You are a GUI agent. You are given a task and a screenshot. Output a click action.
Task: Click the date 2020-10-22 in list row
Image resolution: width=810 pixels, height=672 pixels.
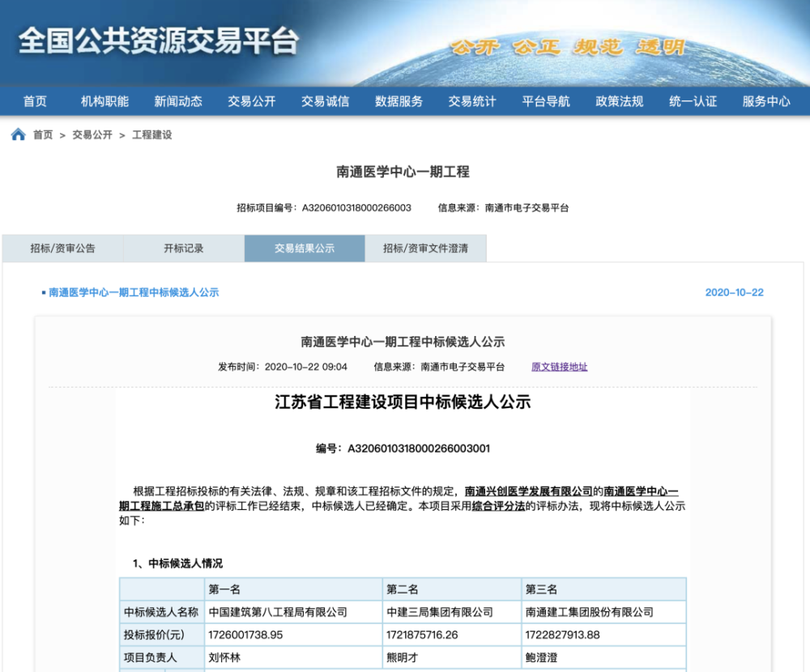click(734, 292)
